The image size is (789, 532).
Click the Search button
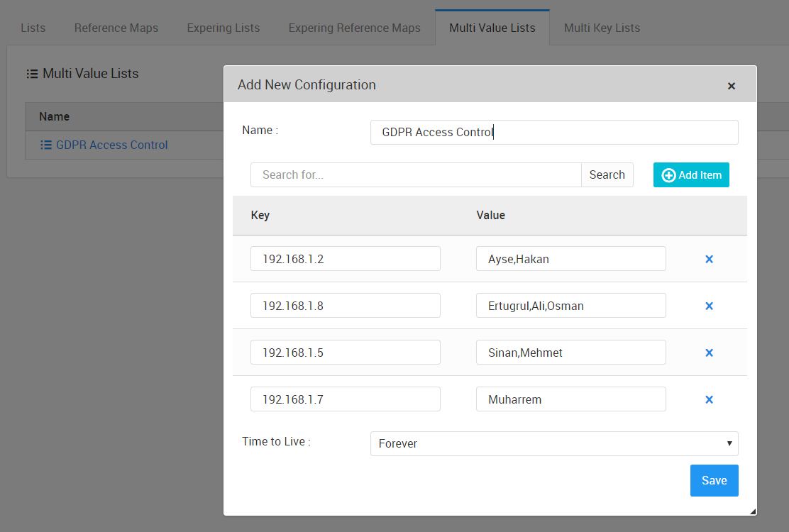point(607,175)
